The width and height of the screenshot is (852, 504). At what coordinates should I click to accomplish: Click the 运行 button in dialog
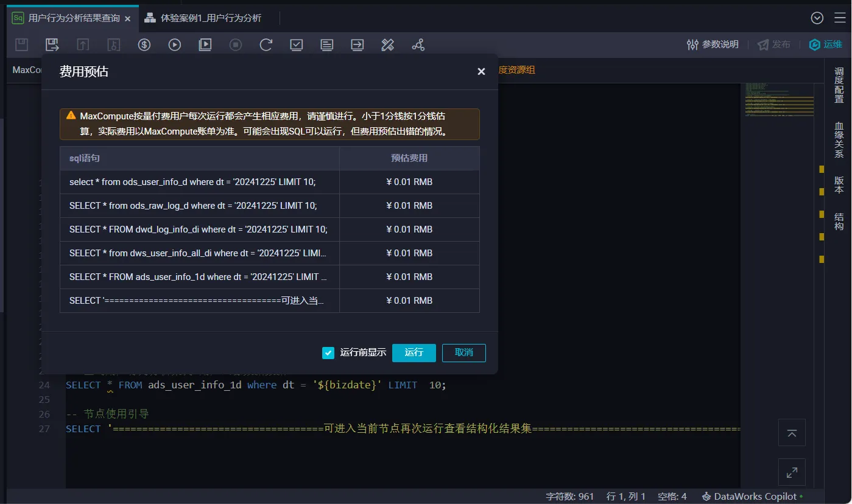click(414, 353)
